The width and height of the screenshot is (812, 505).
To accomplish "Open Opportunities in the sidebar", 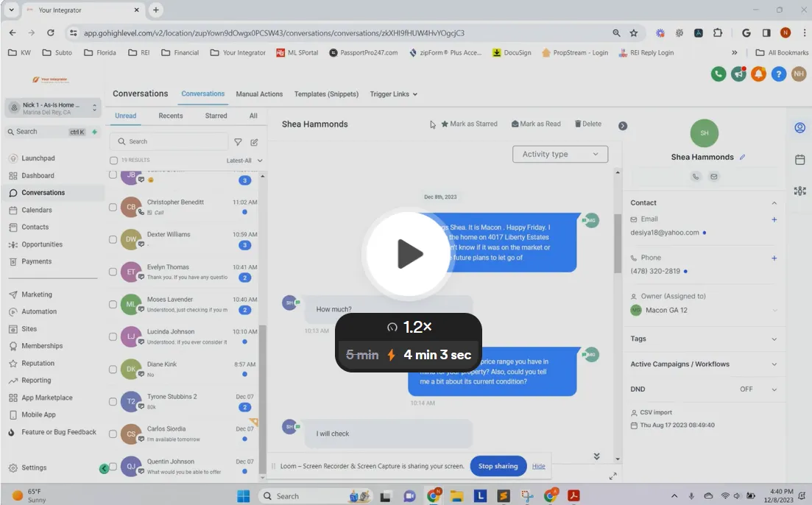I will [x=42, y=244].
